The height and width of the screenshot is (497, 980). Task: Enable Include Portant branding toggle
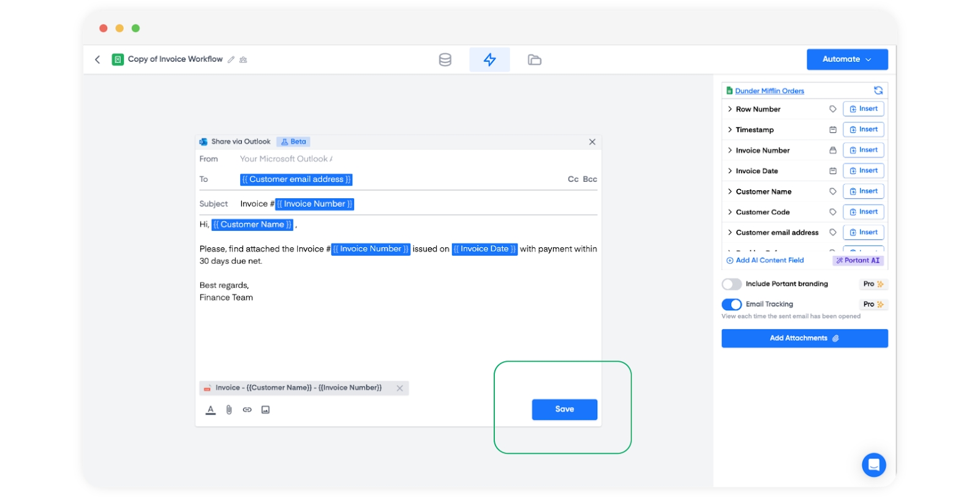point(731,284)
